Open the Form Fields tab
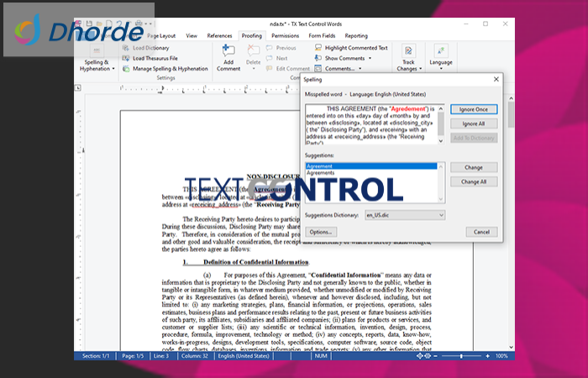The width and height of the screenshot is (588, 378). tap(321, 36)
